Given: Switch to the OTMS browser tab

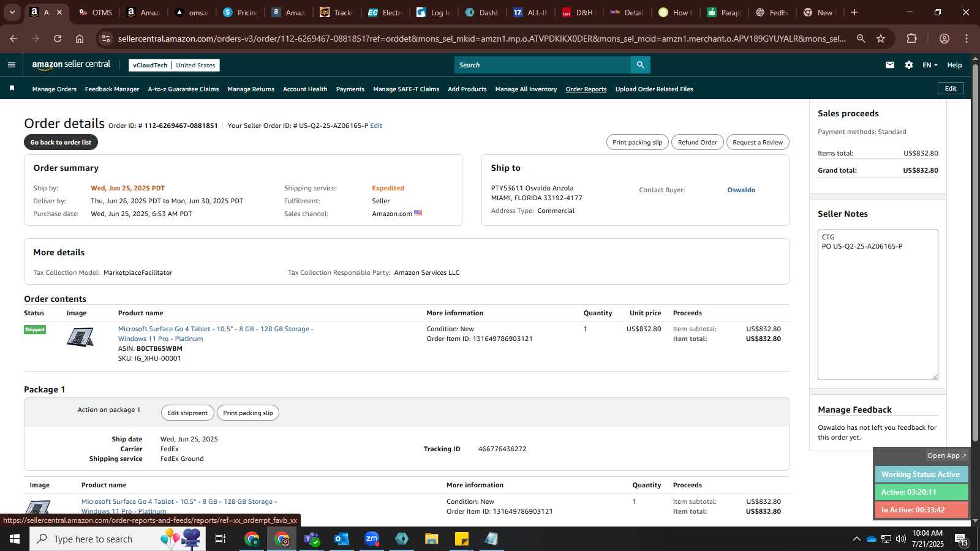Looking at the screenshot, I should tap(95, 12).
